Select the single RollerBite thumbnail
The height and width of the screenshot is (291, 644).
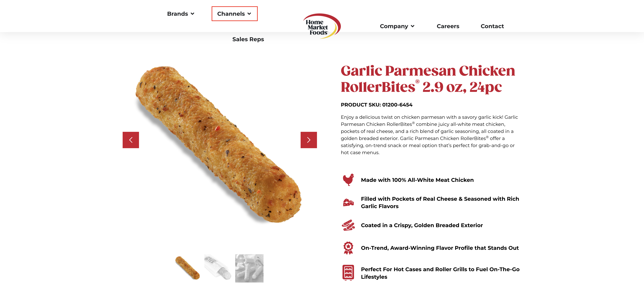coord(188,268)
